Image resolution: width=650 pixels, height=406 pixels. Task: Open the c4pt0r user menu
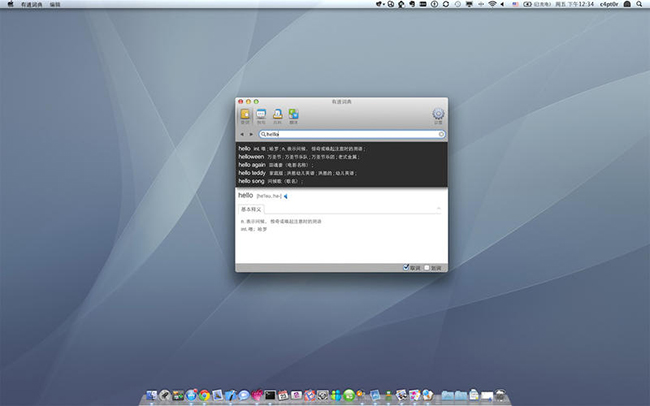point(609,4)
